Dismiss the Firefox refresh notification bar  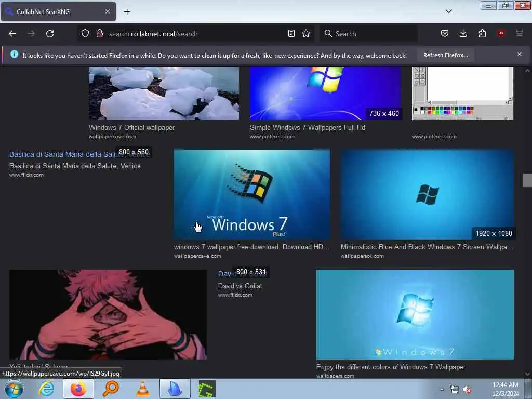click(x=520, y=54)
